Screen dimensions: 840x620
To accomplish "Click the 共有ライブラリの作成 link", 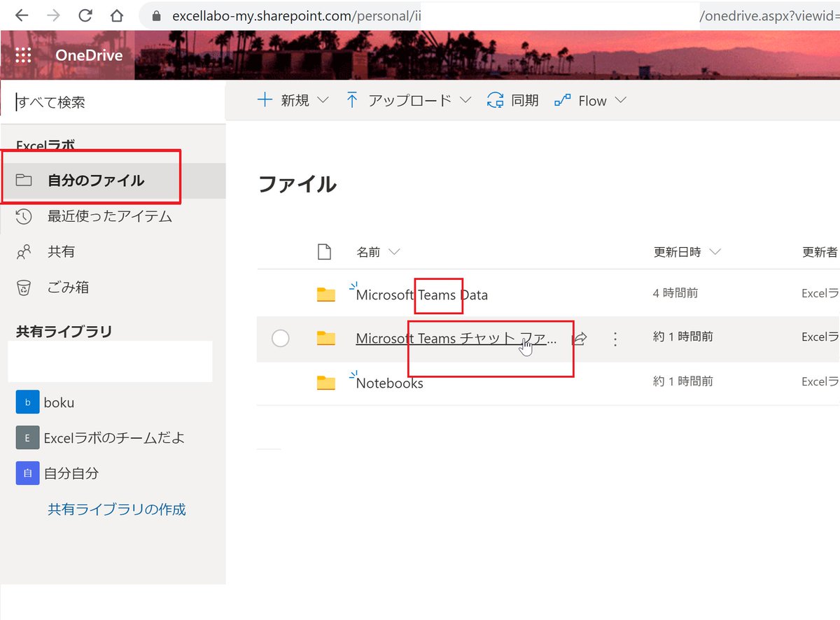I will pyautogui.click(x=116, y=509).
